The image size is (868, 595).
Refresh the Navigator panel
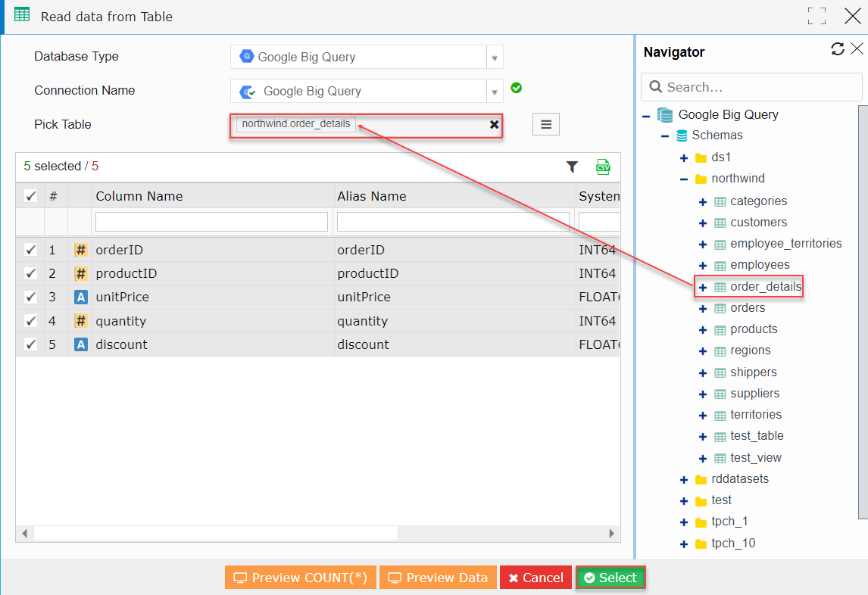[x=838, y=48]
